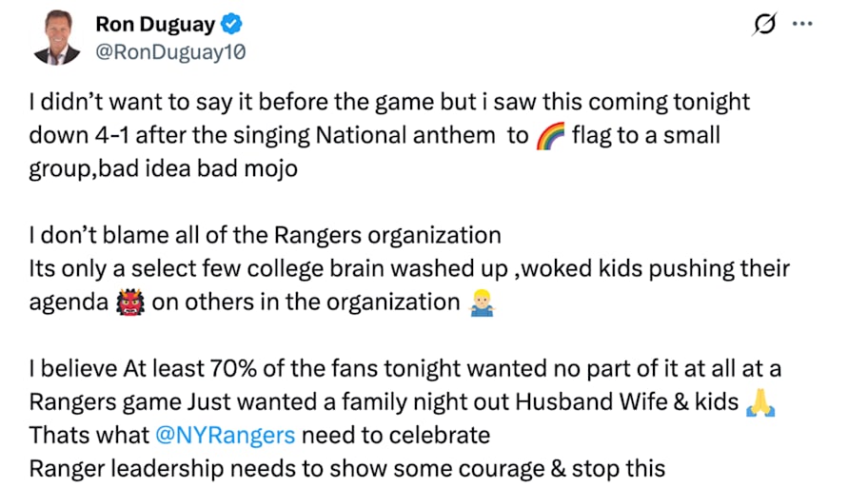The height and width of the screenshot is (488, 868).
Task: Click the rainbow emoji in the tweet
Action: (550, 135)
